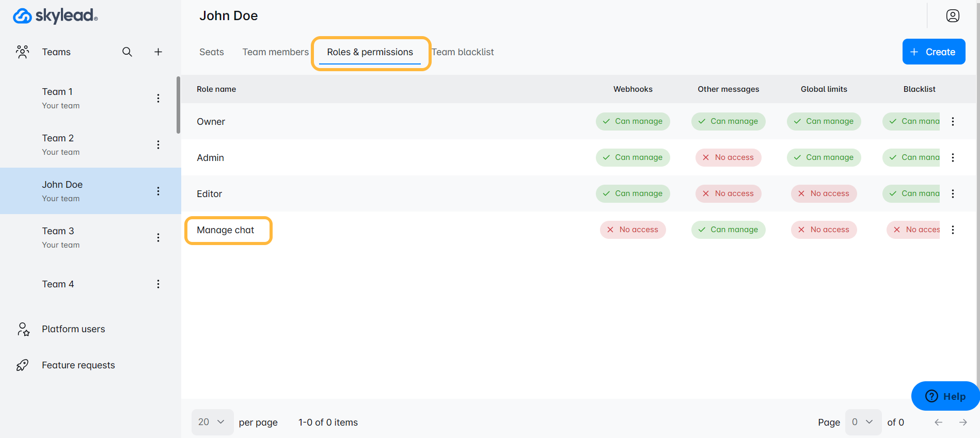The height and width of the screenshot is (438, 980).
Task: Add a new team with plus icon
Action: (158, 52)
